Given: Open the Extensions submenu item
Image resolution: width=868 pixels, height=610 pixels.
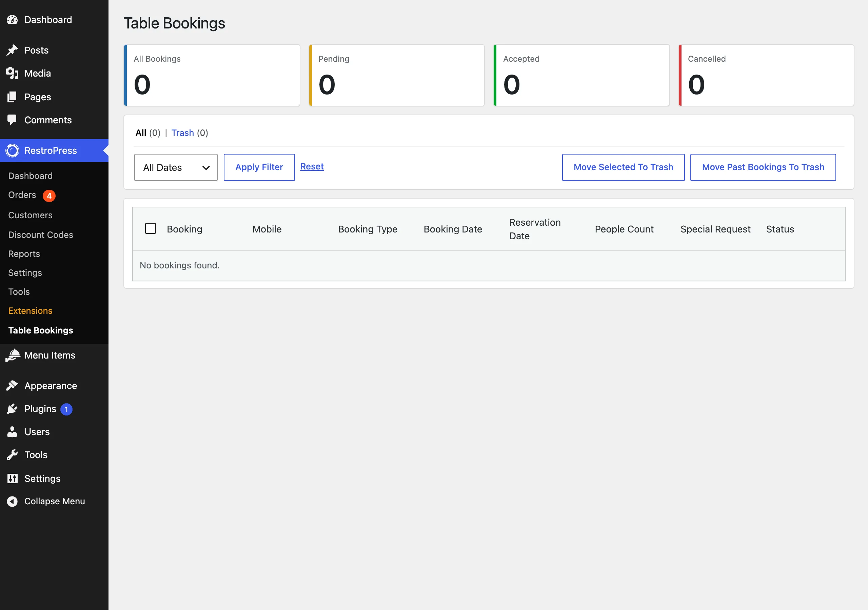Looking at the screenshot, I should [x=30, y=311].
